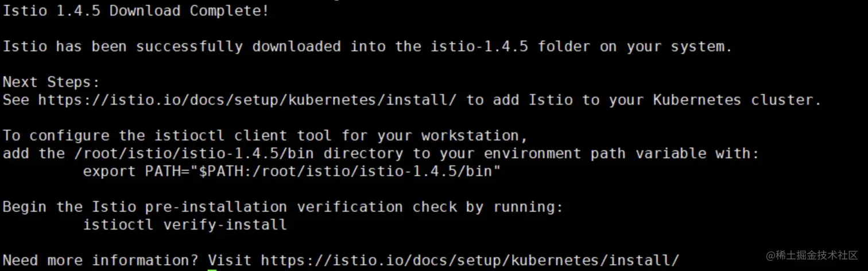This screenshot has height=271, width=868.
Task: Click the quoted '$PATH:/root/istio/istio-1.4.5/bin' string
Action: tap(345, 171)
